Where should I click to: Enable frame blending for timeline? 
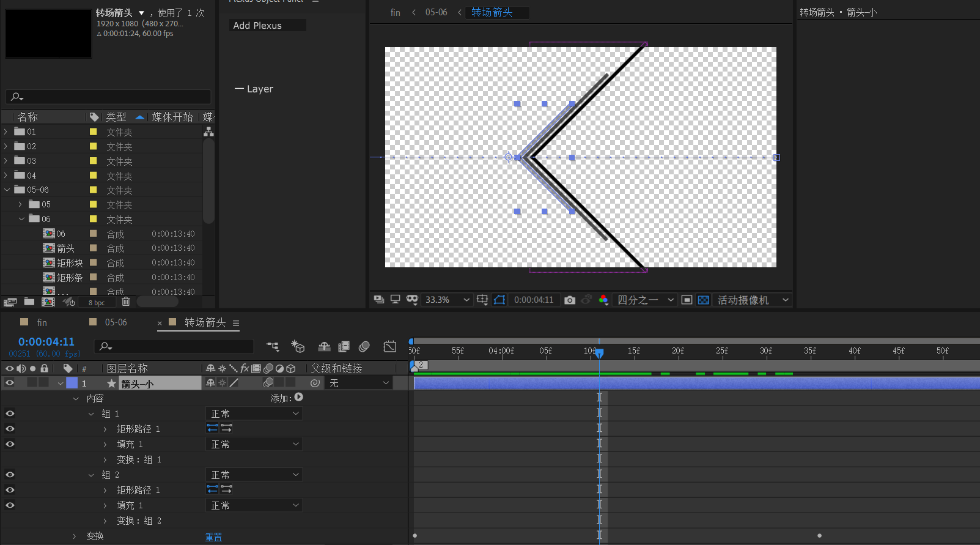tap(344, 347)
